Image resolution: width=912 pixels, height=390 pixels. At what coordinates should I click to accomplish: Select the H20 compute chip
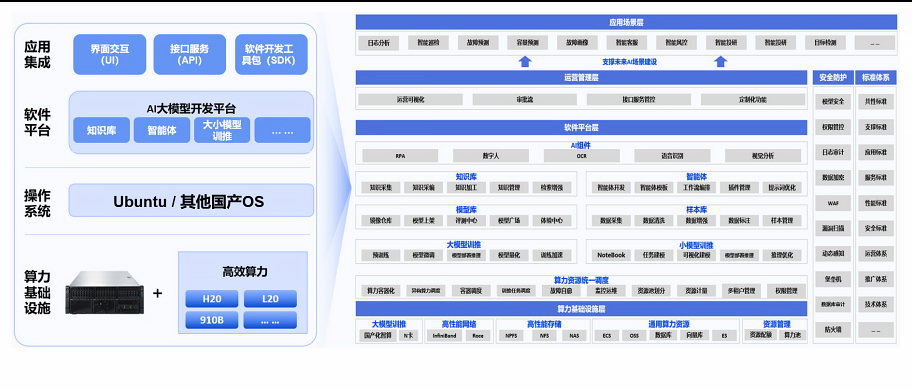pyautogui.click(x=212, y=299)
